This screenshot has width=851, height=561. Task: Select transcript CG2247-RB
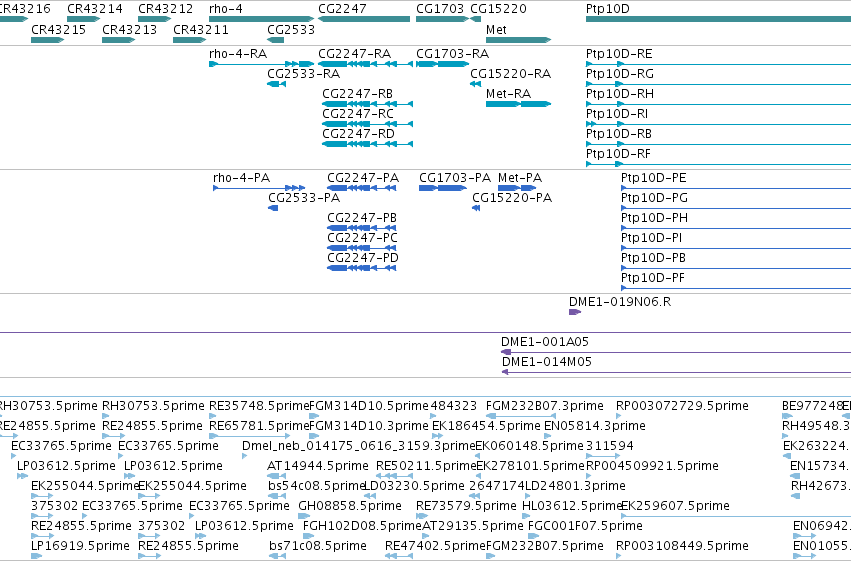358,94
